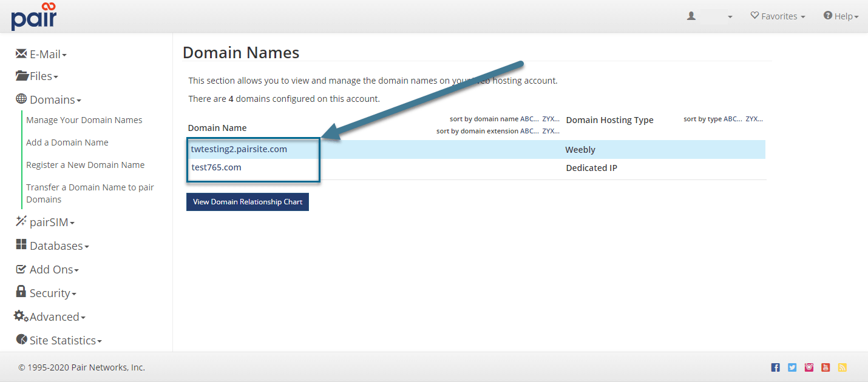Sort by domain name ABC ascending
Viewport: 868px width, 382px height.
529,119
